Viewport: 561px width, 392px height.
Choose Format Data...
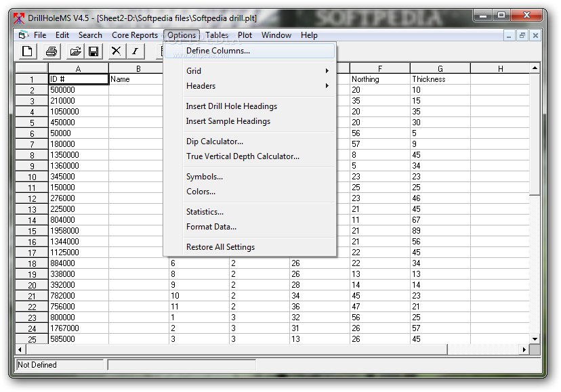point(250,227)
